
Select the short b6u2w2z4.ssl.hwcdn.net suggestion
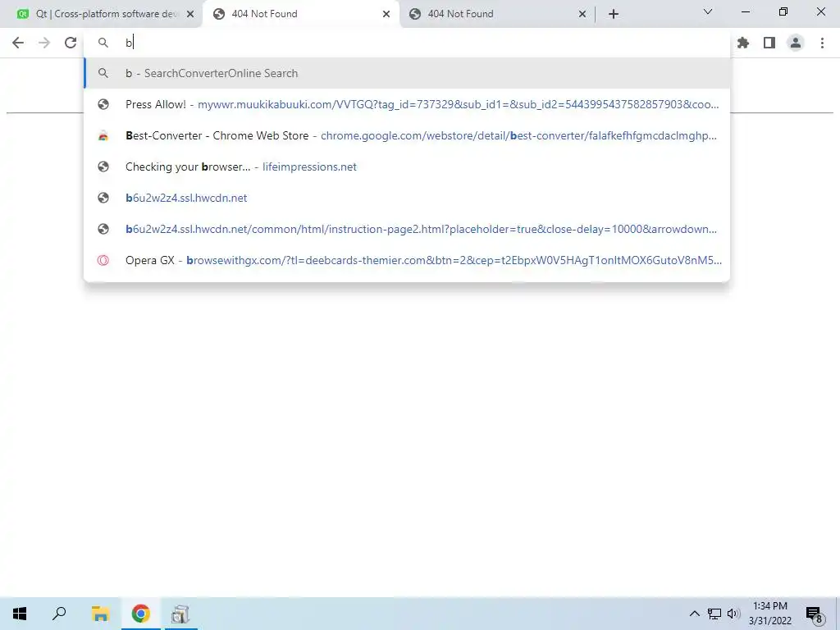pos(407,198)
